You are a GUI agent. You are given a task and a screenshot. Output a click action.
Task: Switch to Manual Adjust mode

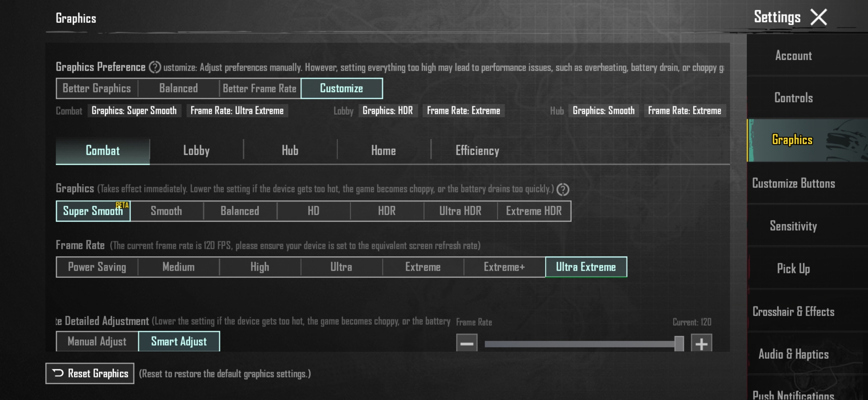[97, 341]
